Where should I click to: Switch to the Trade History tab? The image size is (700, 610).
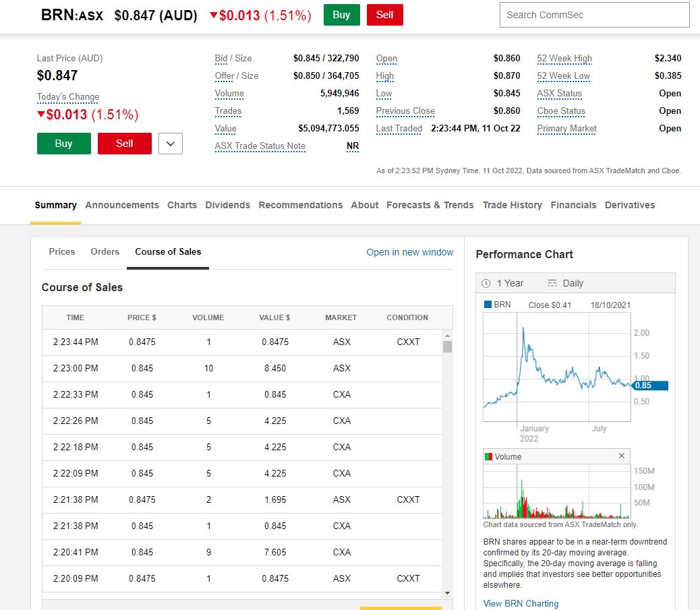512,205
